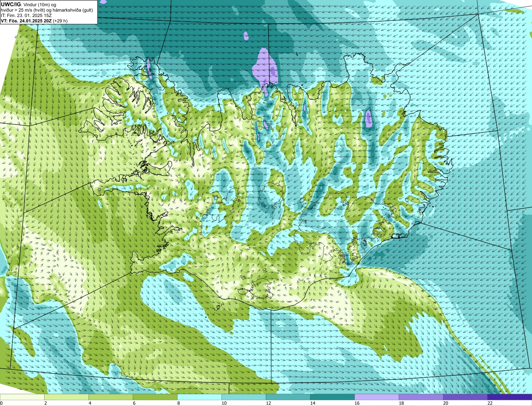Click the title line "UWC/IG: Vindur (10m) og"
Image resolution: width=532 pixels, height=406 pixels.
coord(29,4)
